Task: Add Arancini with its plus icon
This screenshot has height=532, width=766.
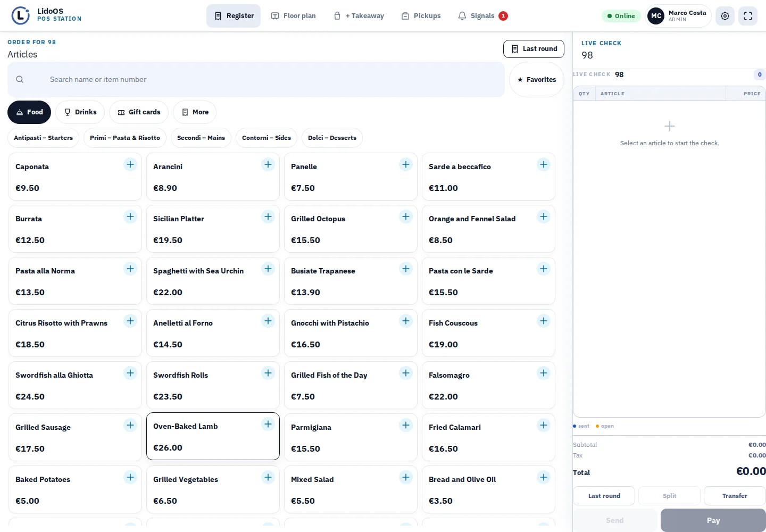Action: coord(268,164)
